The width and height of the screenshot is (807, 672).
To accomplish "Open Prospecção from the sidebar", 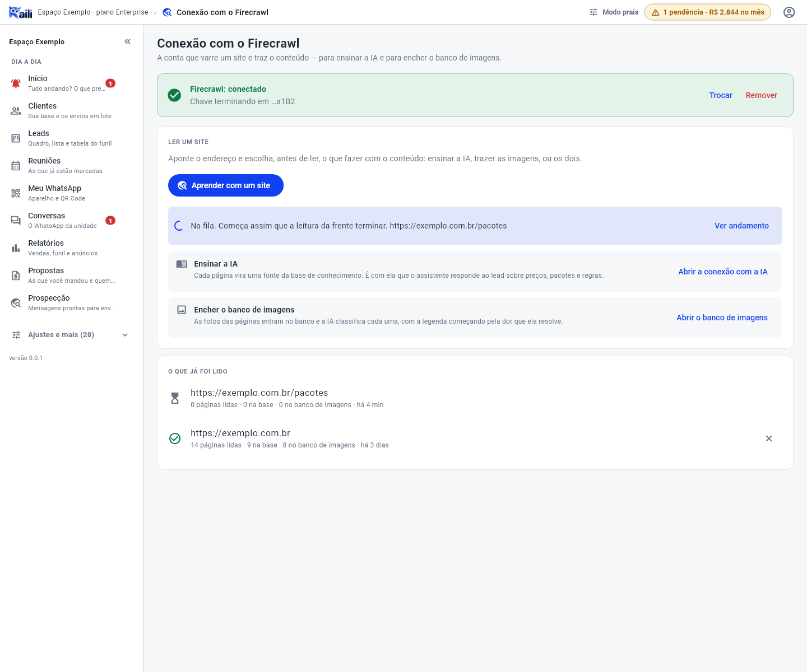I will point(71,303).
